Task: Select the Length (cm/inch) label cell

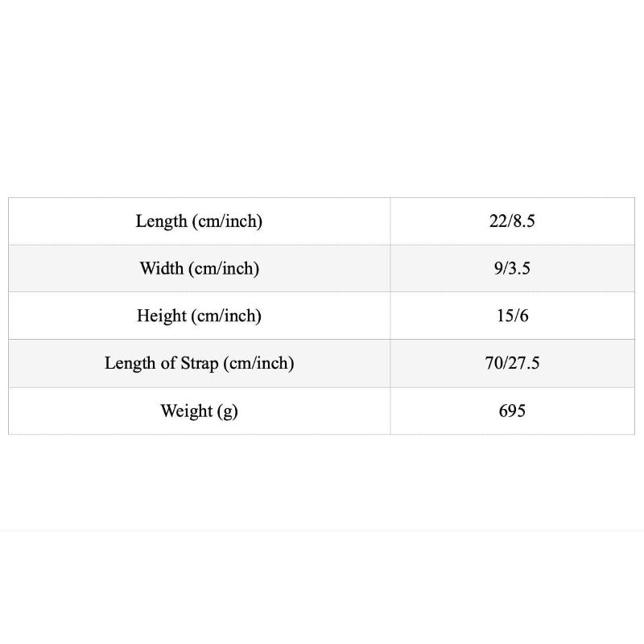Action: tap(199, 221)
